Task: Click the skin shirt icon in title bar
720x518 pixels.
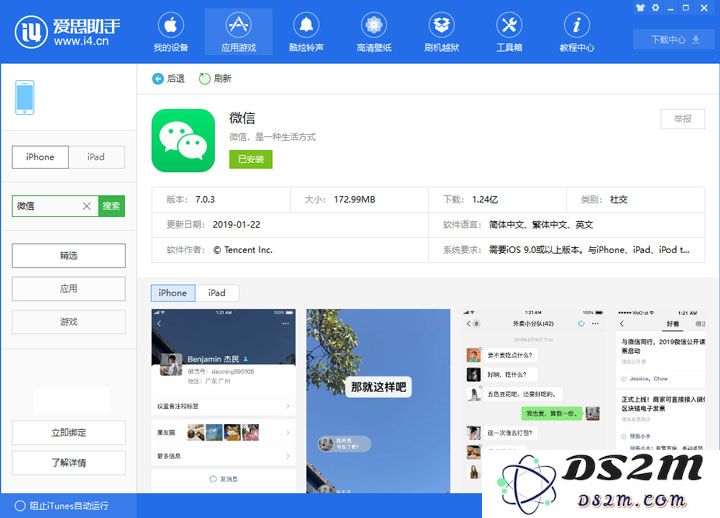Action: tap(640, 7)
